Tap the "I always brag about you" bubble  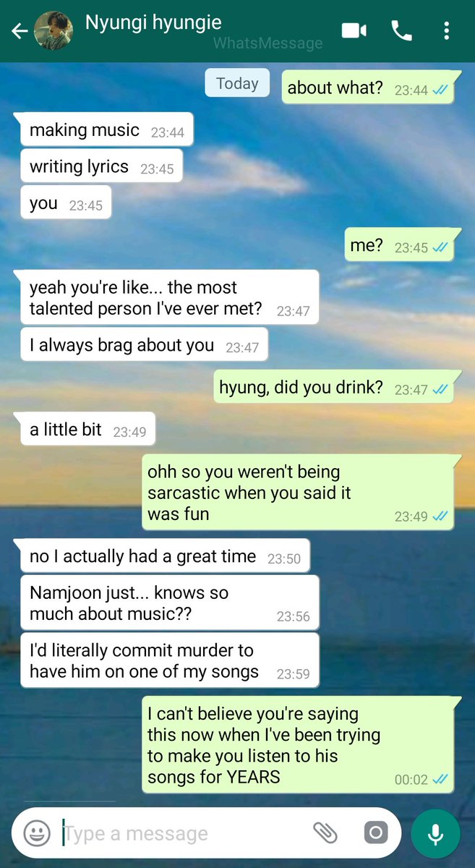pos(143,346)
